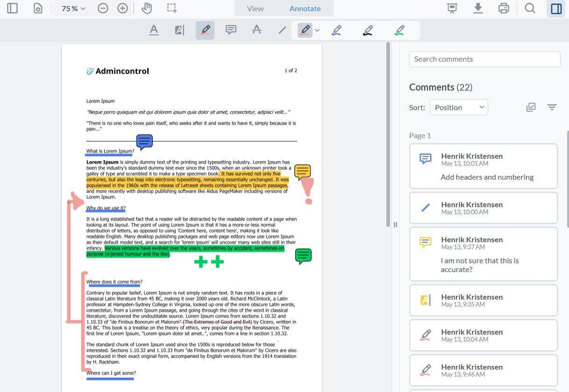Switch to the Annotate tab
This screenshot has height=392, width=569.
click(x=305, y=8)
